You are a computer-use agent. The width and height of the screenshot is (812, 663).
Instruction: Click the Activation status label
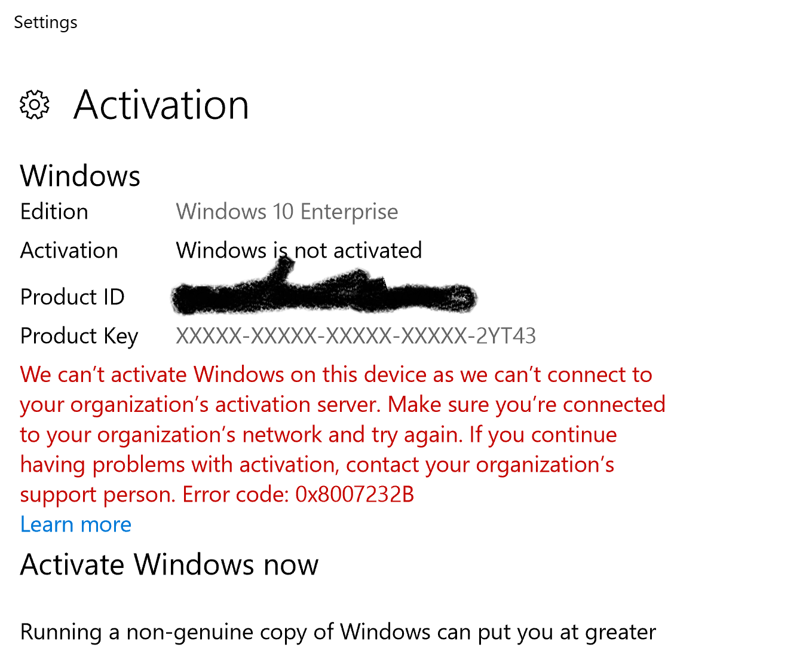pyautogui.click(x=69, y=250)
